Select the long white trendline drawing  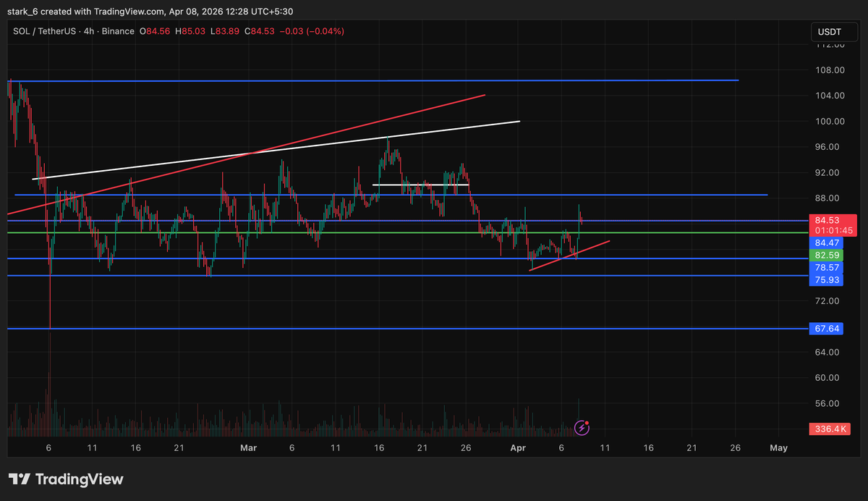[x=276, y=150]
